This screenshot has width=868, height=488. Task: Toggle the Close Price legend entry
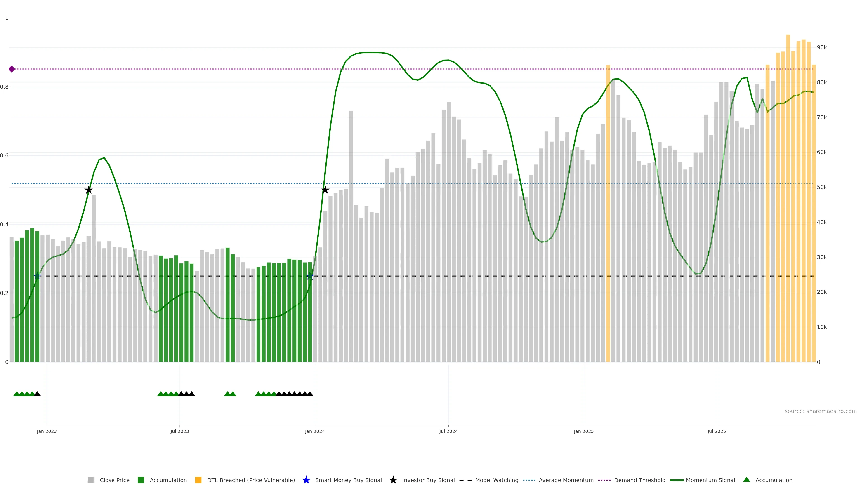pos(115,480)
